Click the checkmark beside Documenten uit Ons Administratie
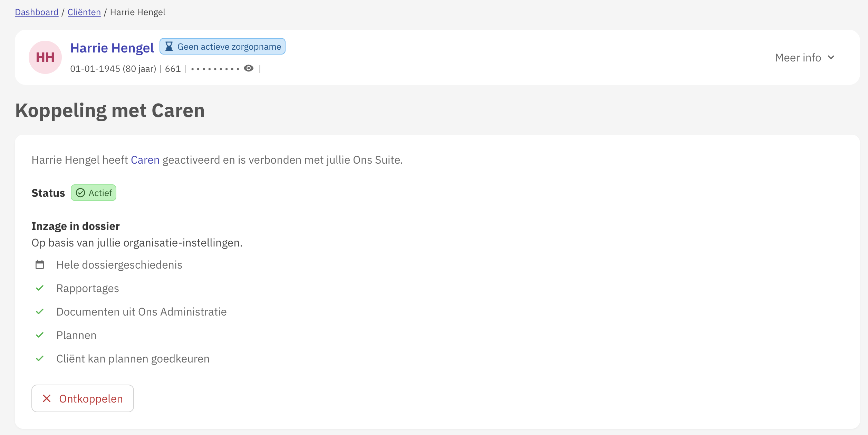 pos(40,311)
